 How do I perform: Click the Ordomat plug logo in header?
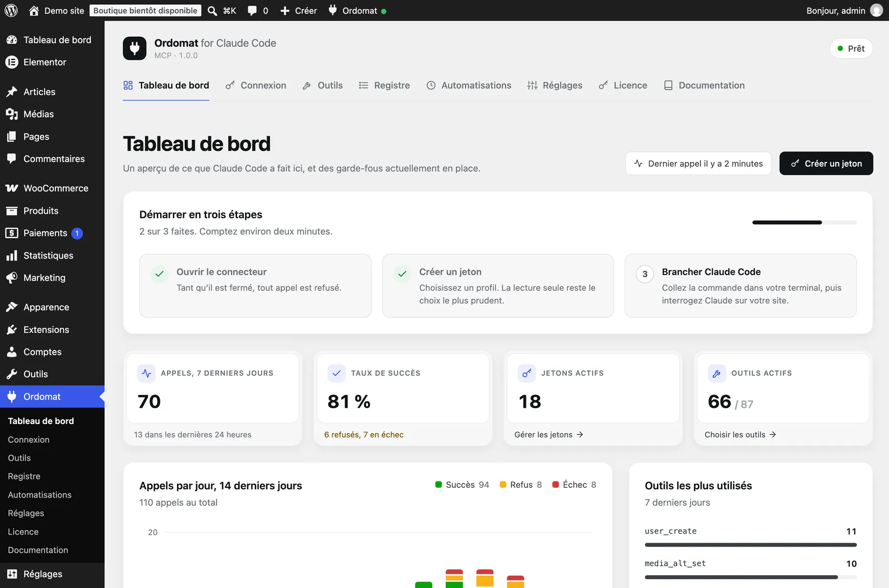[x=135, y=48]
